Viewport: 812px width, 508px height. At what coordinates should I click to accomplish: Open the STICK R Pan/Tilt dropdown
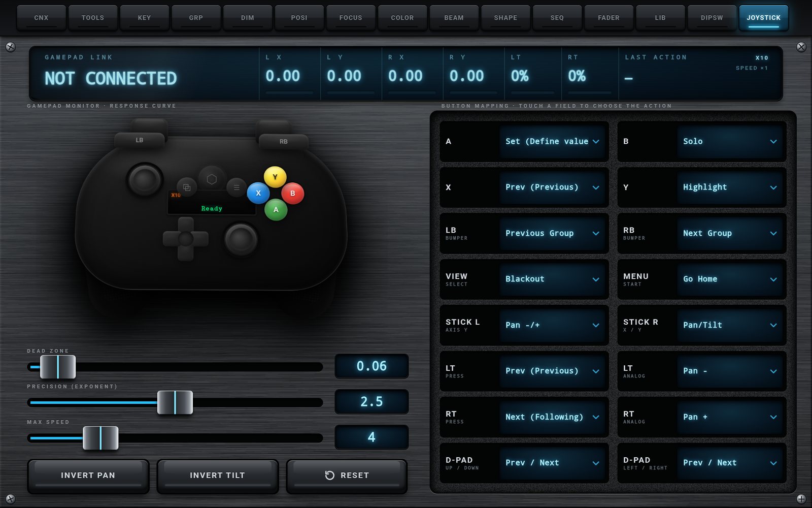pos(731,325)
